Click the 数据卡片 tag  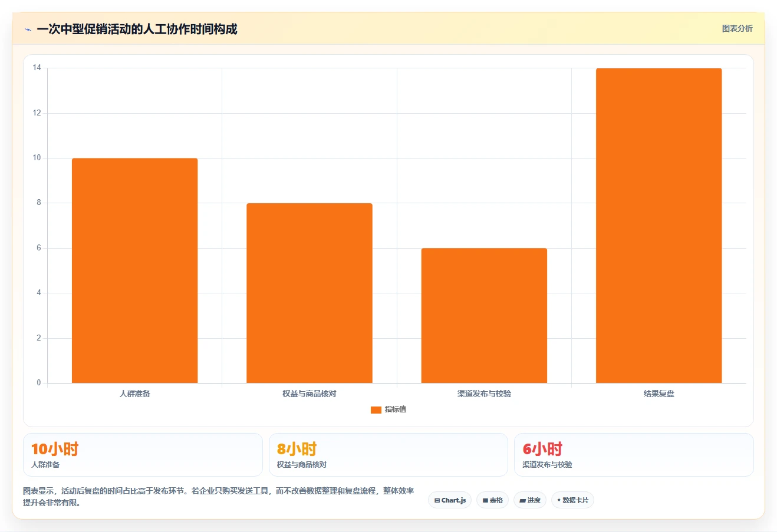pos(572,500)
